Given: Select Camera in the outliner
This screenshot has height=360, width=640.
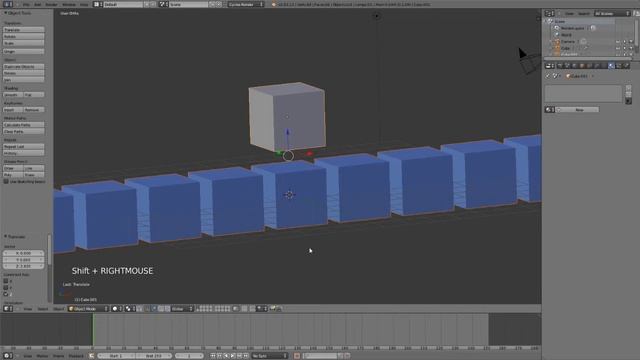Looking at the screenshot, I should coord(568,42).
